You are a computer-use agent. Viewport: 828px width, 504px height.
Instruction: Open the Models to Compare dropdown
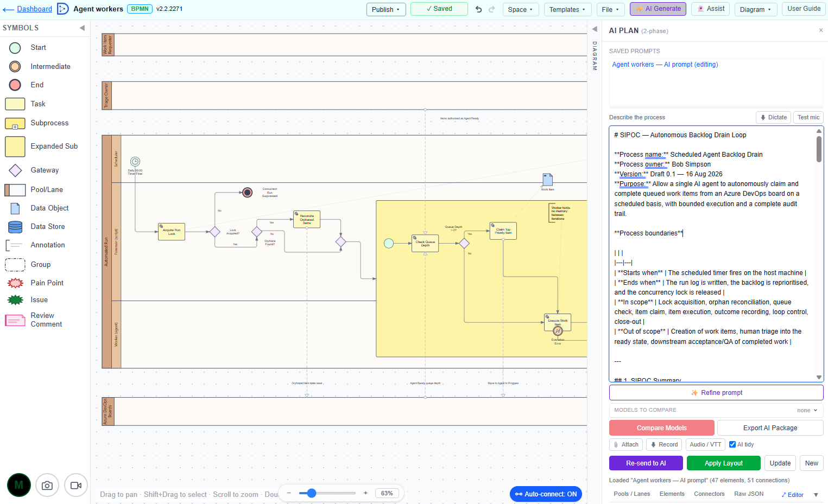tap(716, 410)
